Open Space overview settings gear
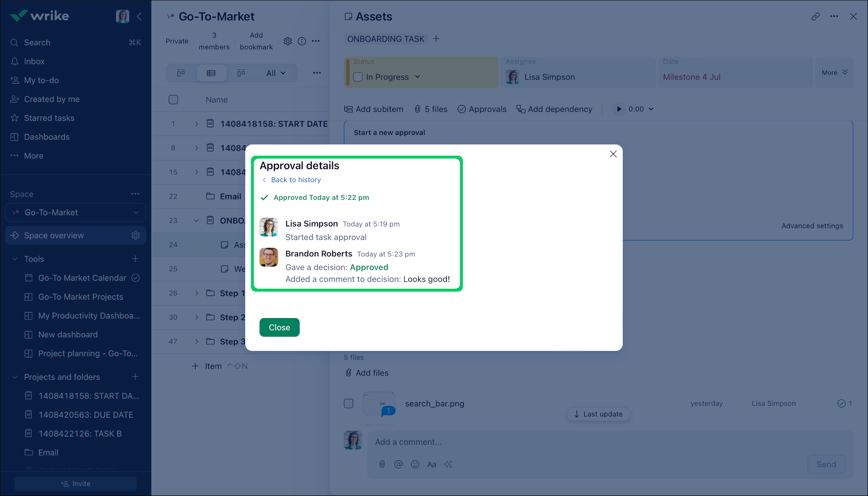 coord(135,235)
